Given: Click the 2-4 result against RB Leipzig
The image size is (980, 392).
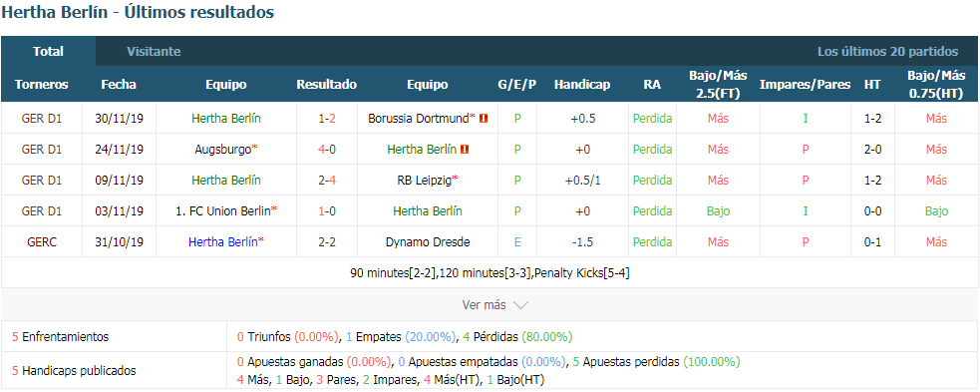Looking at the screenshot, I should pos(327,181).
